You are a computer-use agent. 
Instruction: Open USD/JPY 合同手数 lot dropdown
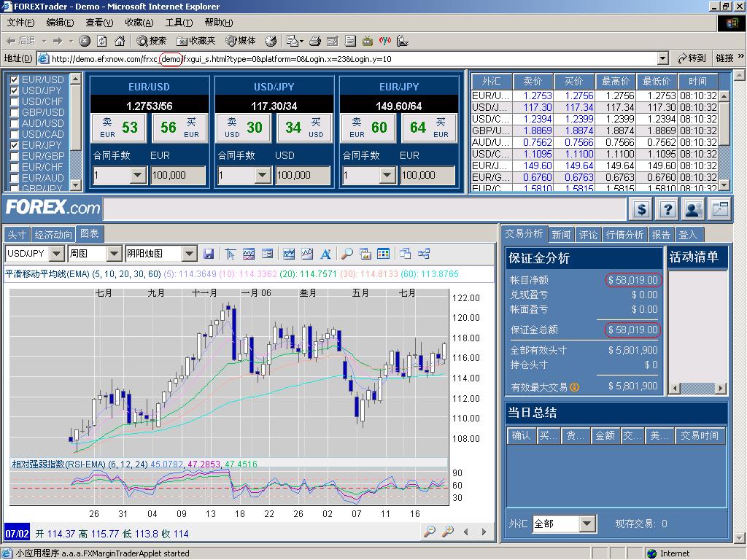(263, 175)
